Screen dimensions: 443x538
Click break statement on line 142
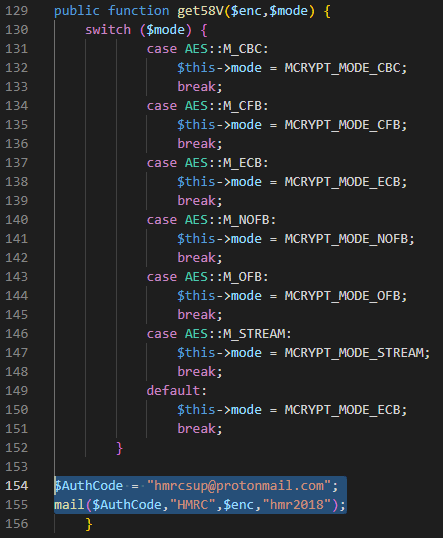(200, 258)
